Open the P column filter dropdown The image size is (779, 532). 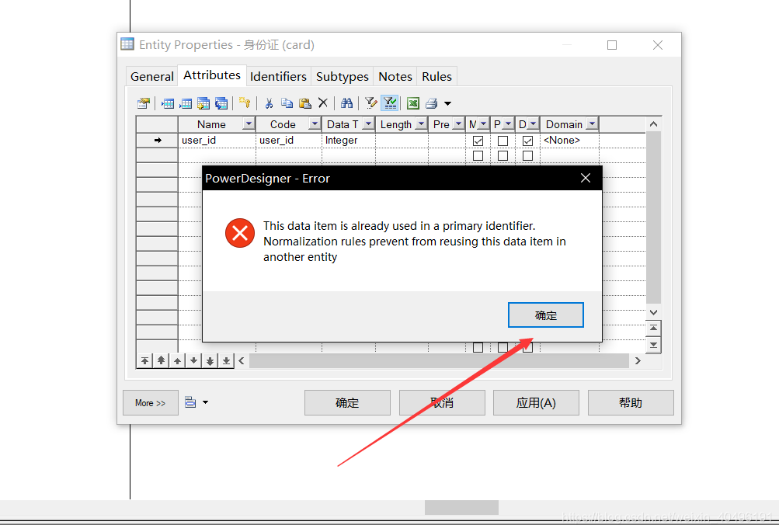point(508,123)
